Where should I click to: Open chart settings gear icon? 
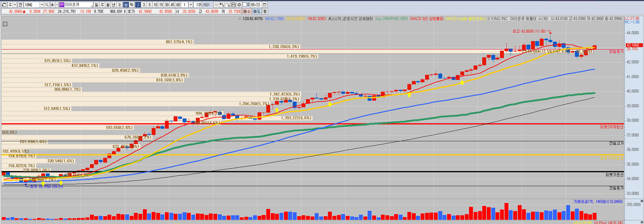(x=239, y=5)
